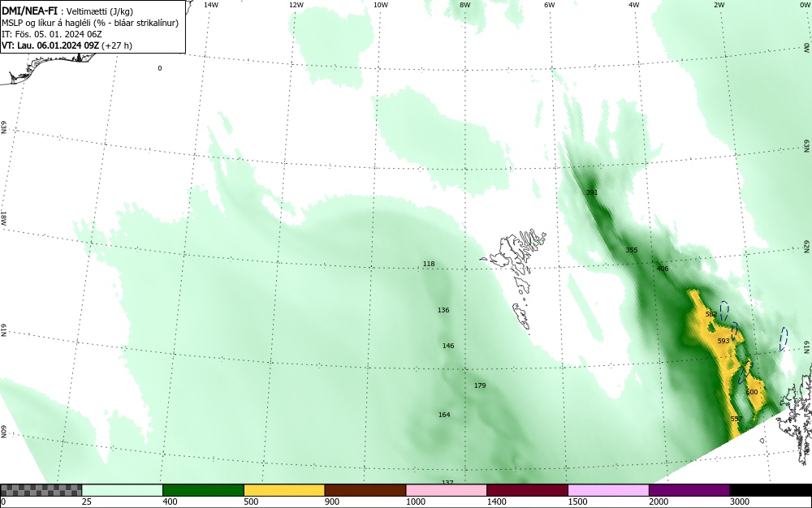Screen dimensions: 812x508
Task: Select the 6W longitude label
Action: coord(550,5)
